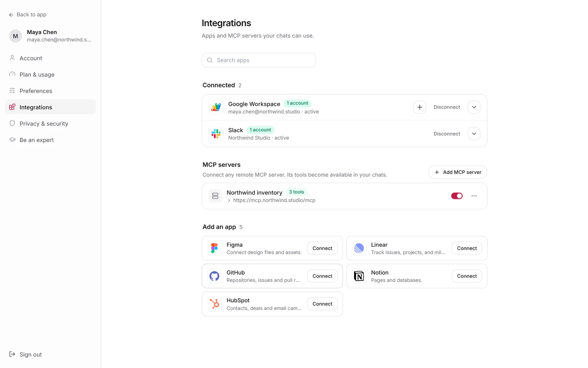Image resolution: width=588 pixels, height=368 pixels.
Task: Disconnect Google Workspace
Action: [447, 107]
